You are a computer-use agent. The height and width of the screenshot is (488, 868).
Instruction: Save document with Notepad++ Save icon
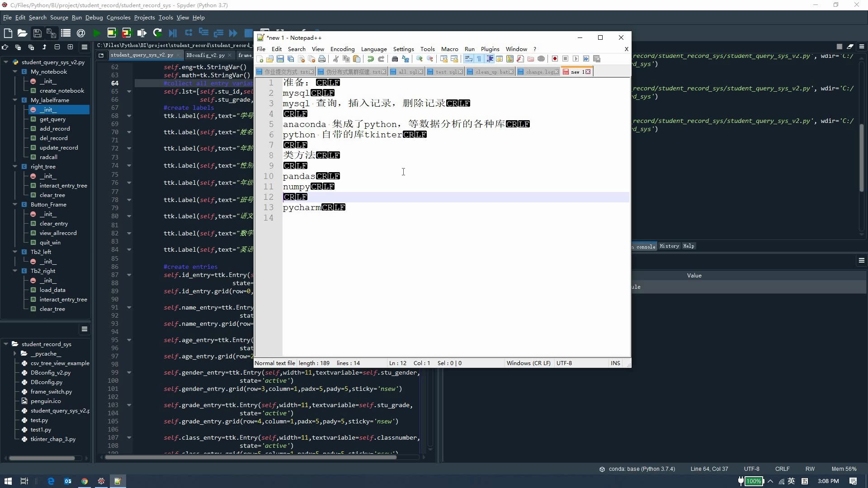280,59
